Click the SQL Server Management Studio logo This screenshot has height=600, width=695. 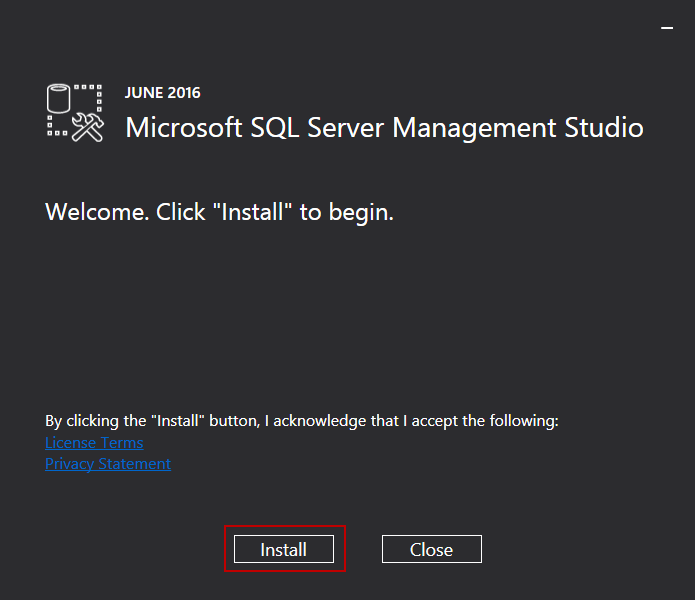pyautogui.click(x=75, y=112)
